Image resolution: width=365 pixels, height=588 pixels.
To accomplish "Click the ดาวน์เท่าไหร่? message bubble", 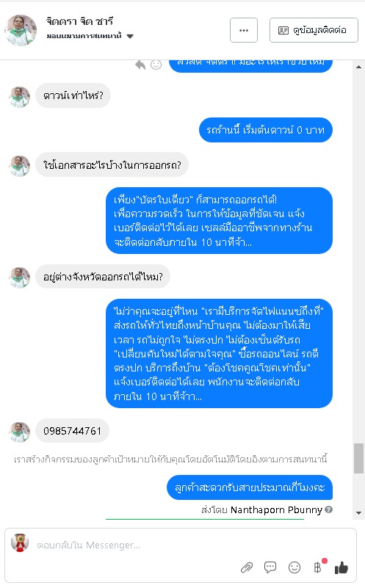I will (73, 95).
